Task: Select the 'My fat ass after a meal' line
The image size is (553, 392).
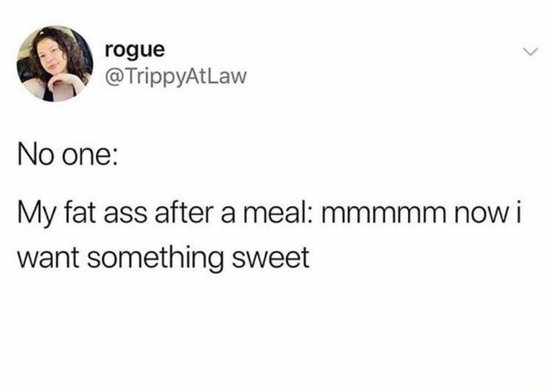Action: tap(269, 213)
